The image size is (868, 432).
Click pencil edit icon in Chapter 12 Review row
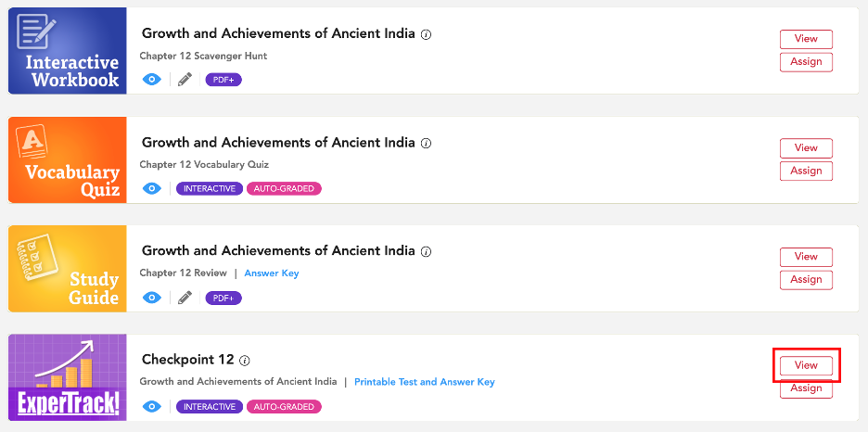185,299
